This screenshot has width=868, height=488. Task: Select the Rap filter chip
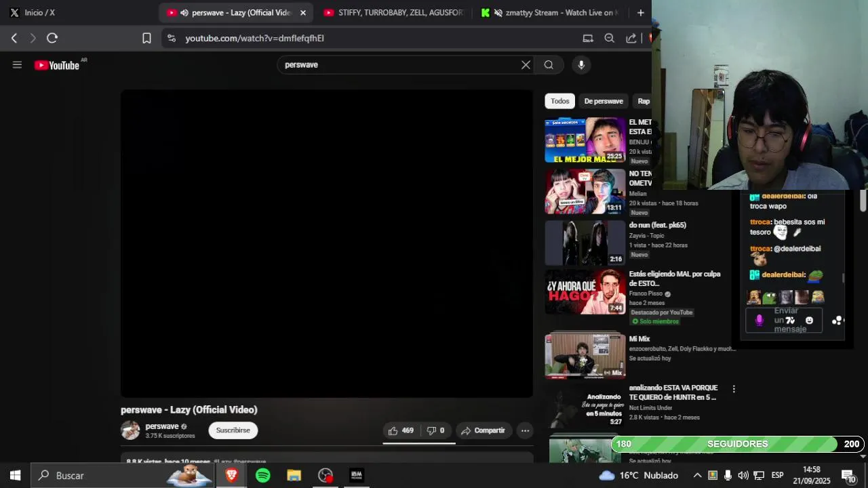point(644,101)
